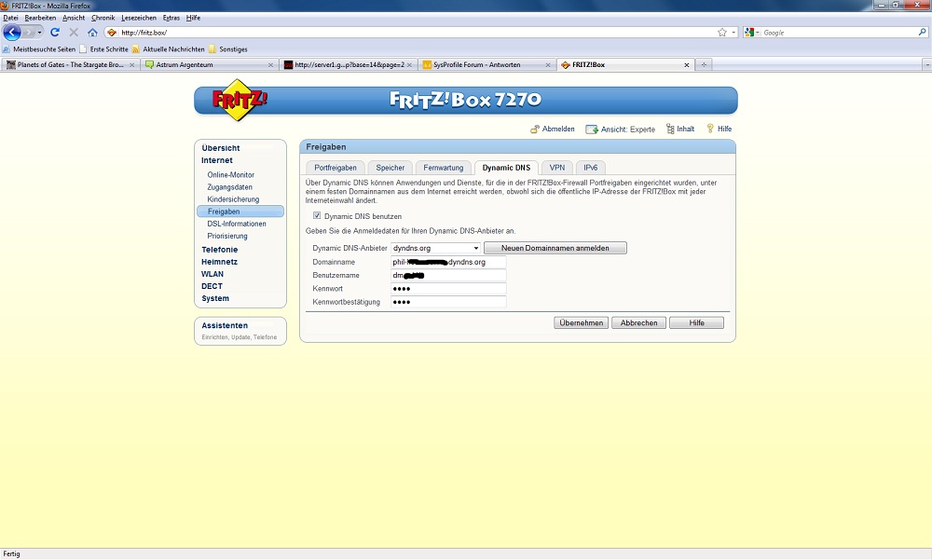Click the Hilfe question mark icon
The height and width of the screenshot is (560, 932).
click(x=709, y=129)
